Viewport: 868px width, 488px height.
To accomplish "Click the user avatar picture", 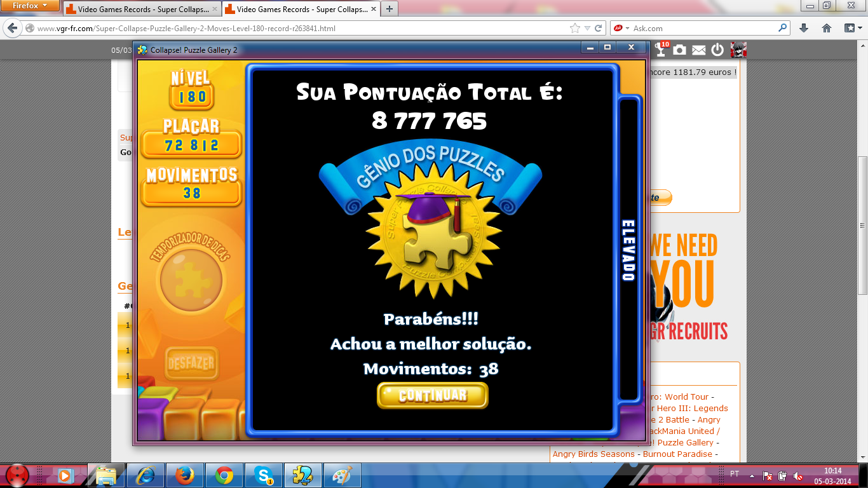I will (x=738, y=50).
